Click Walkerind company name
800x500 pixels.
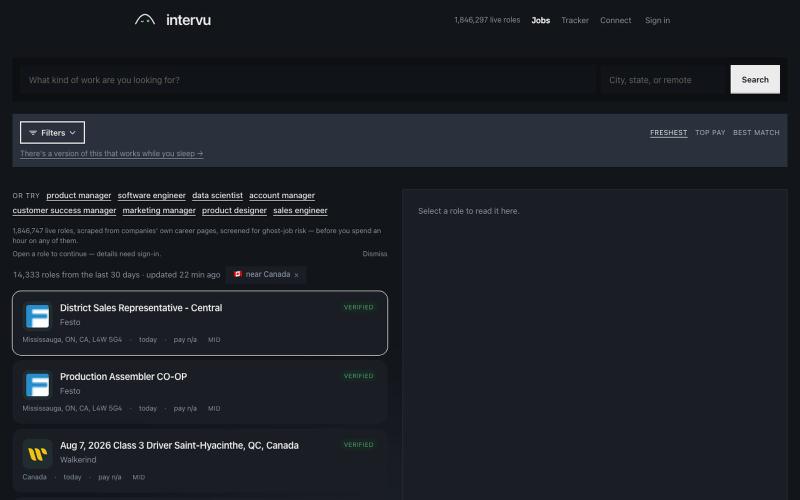pos(78,460)
